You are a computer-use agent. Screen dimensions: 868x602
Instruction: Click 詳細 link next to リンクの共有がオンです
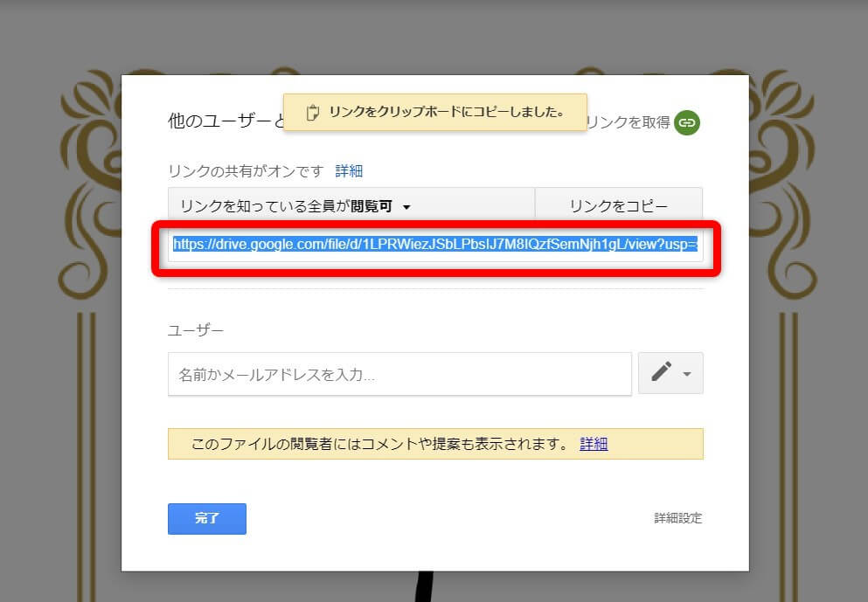349,171
